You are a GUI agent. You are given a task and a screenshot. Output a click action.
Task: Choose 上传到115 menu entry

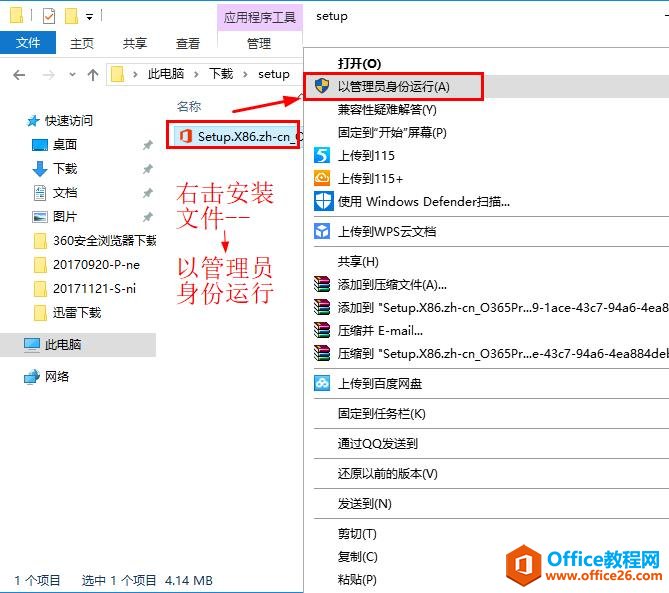(366, 156)
